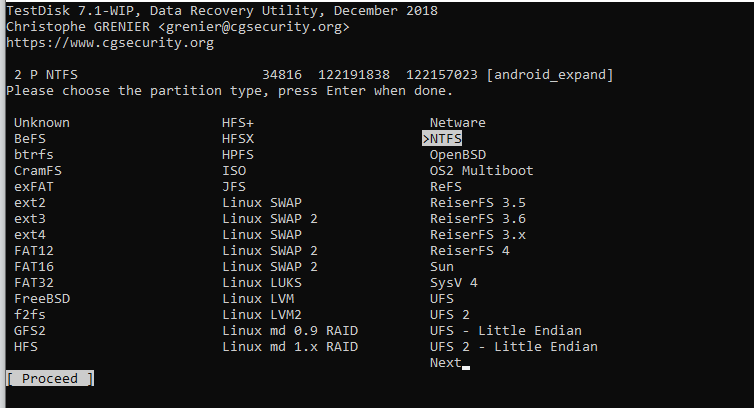Select ReiserFS 4 from the list
Screen dimensions: 754x408
coord(470,251)
